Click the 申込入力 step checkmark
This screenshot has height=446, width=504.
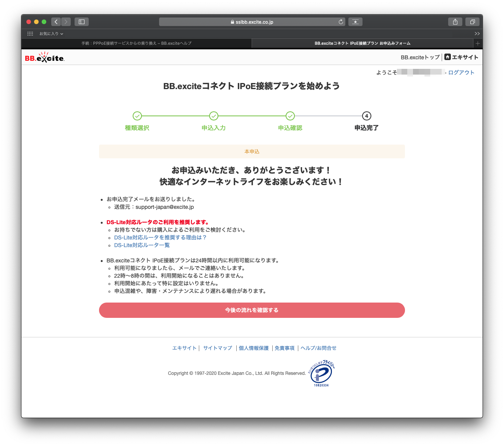[214, 116]
